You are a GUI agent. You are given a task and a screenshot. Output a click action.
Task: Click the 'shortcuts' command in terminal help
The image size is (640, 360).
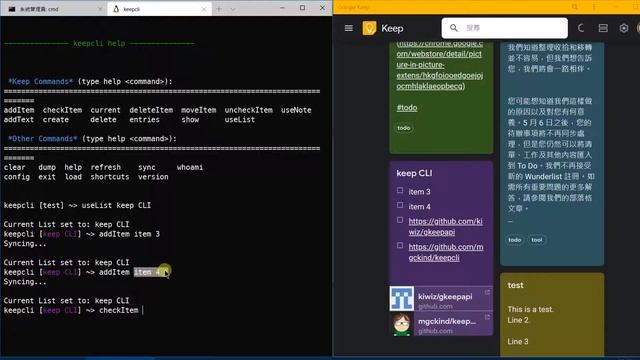110,177
